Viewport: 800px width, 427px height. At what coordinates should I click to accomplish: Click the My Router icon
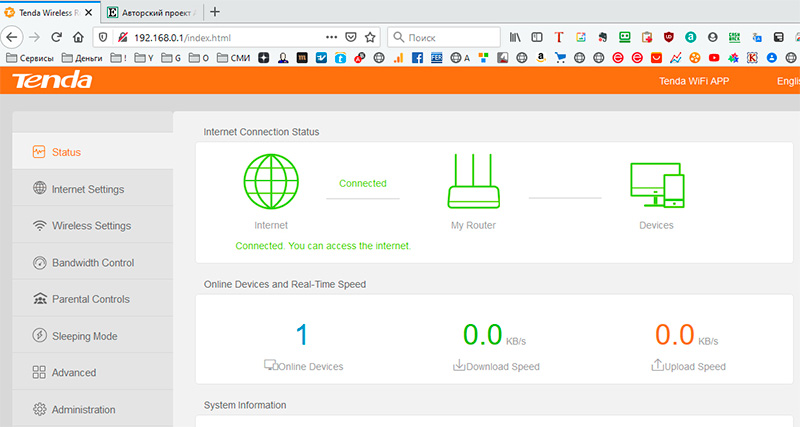pos(473,184)
